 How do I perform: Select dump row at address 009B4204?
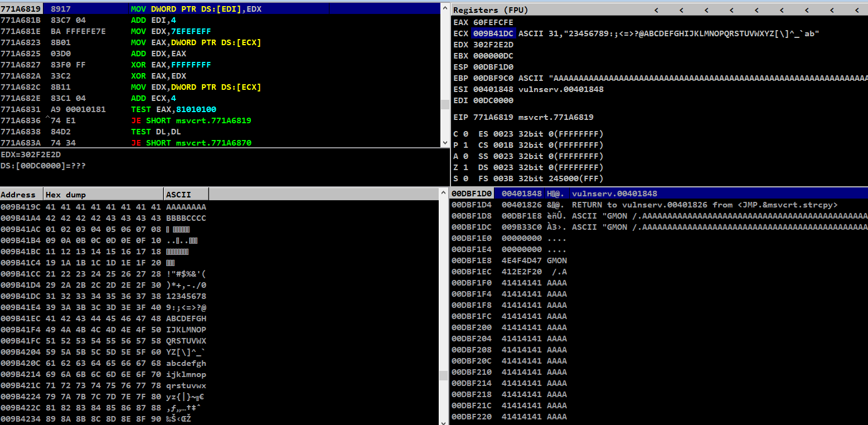point(219,352)
